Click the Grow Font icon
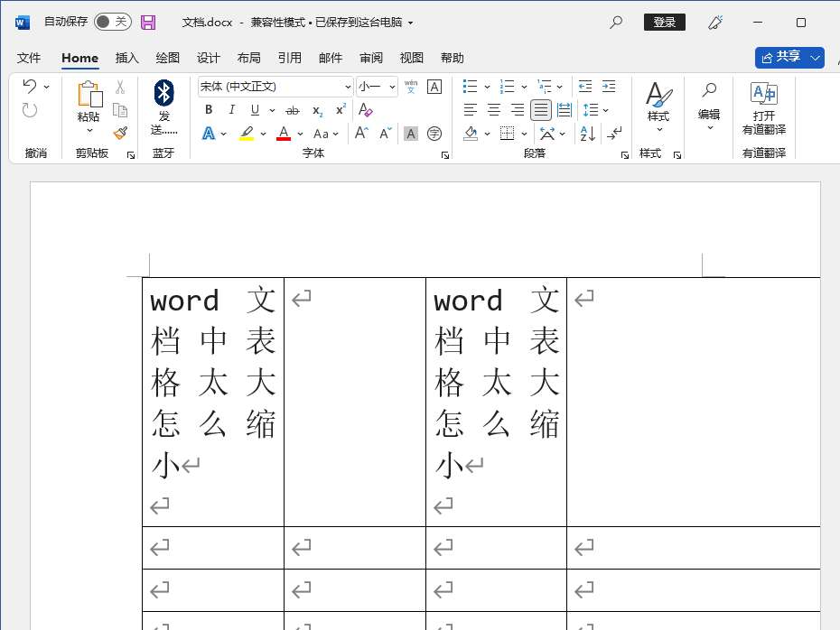Viewport: 840px width, 630px height. tap(361, 133)
